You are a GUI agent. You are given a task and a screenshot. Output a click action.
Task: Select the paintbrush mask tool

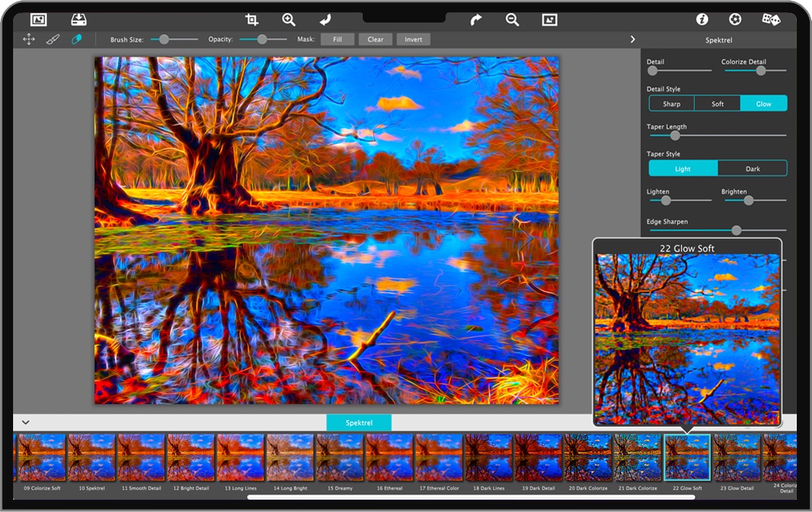52,39
